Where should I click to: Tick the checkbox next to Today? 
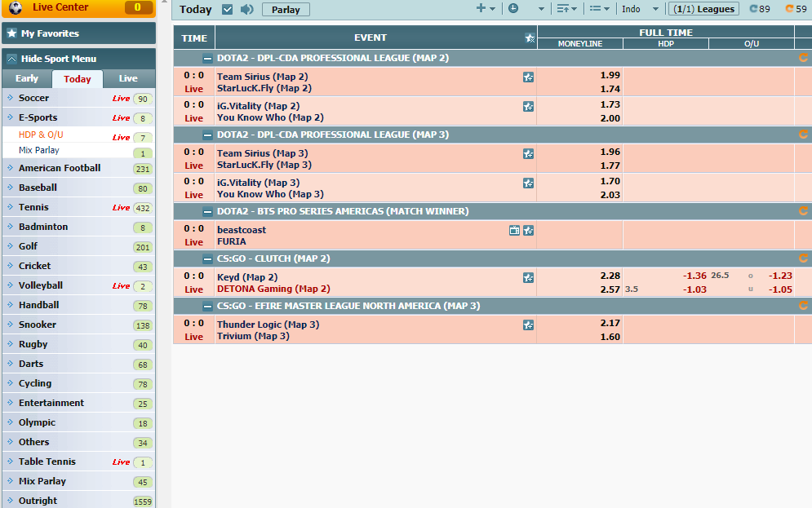click(227, 9)
